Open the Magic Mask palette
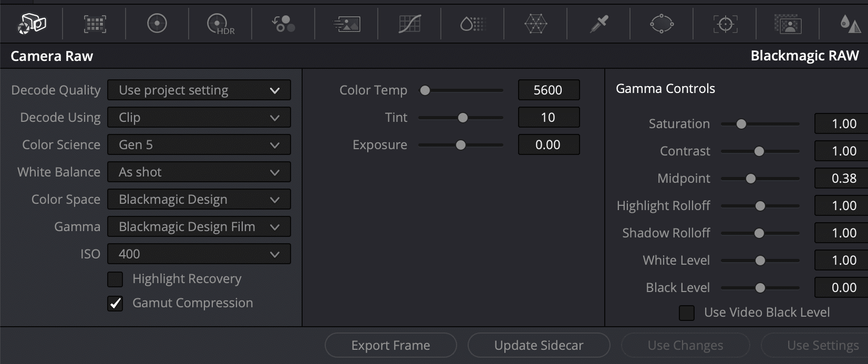 (787, 24)
